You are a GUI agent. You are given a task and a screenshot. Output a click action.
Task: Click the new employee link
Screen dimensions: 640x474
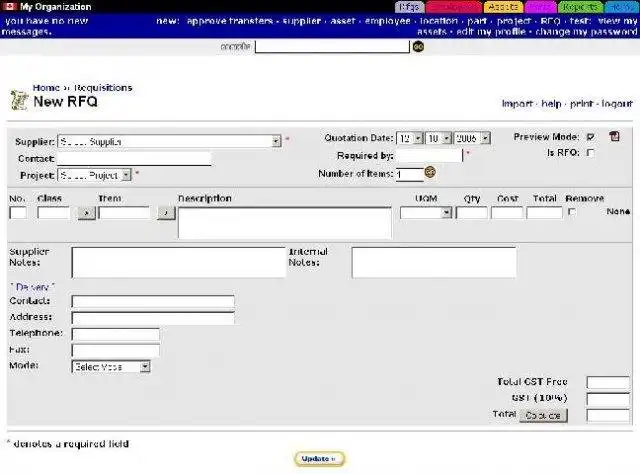pos(387,21)
